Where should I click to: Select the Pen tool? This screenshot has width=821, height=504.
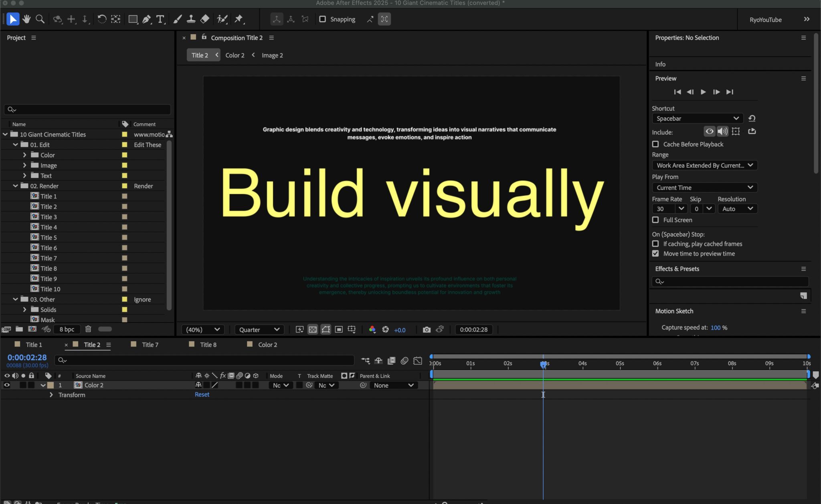click(147, 19)
